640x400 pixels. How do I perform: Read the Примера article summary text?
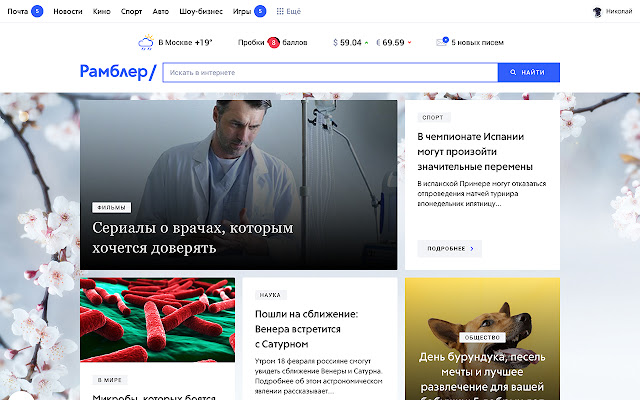[482, 193]
